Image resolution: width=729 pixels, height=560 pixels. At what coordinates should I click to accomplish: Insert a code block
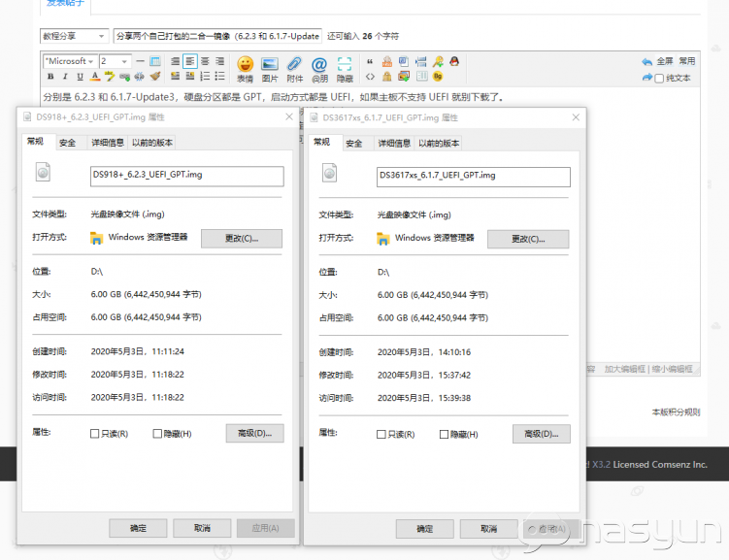pyautogui.click(x=370, y=77)
